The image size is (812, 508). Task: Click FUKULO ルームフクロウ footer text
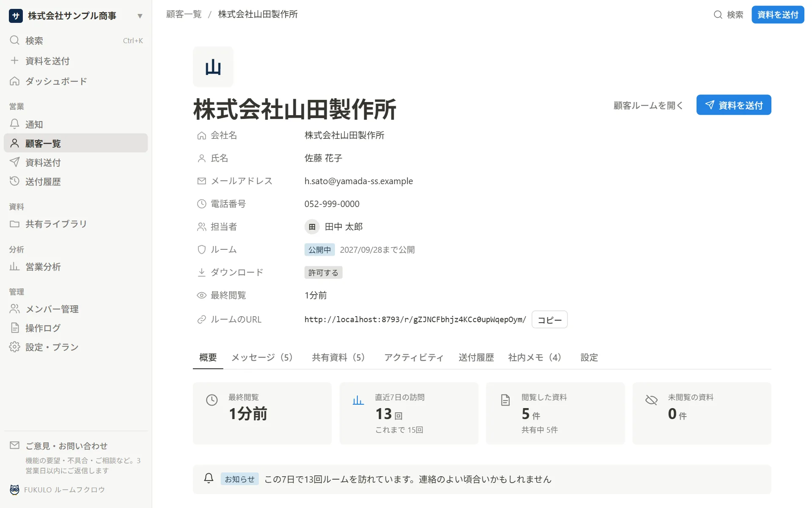coord(64,490)
